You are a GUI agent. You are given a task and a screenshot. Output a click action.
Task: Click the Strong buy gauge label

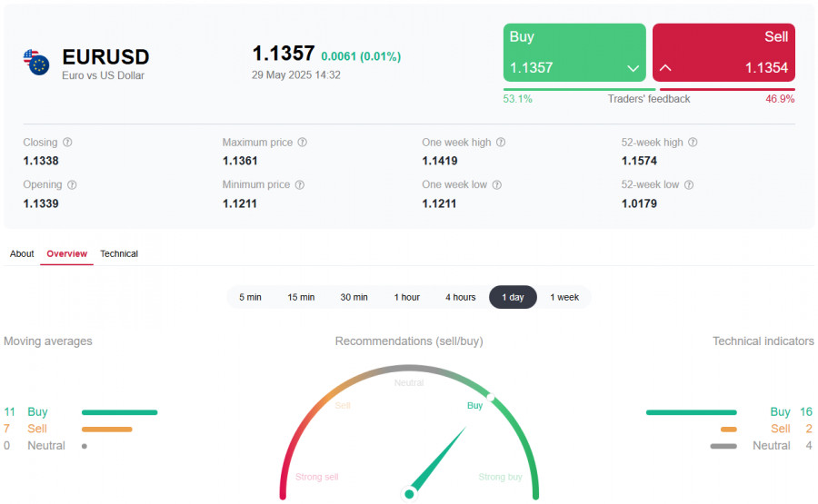(x=500, y=477)
